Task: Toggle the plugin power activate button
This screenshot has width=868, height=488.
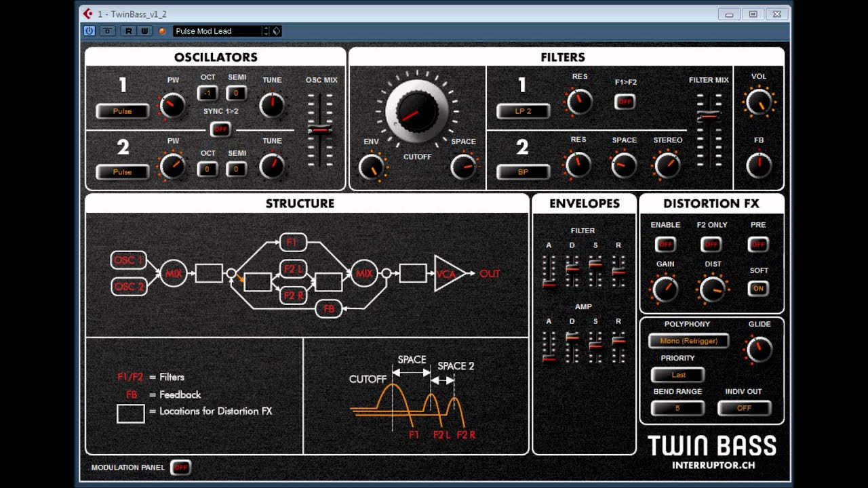Action: 89,31
